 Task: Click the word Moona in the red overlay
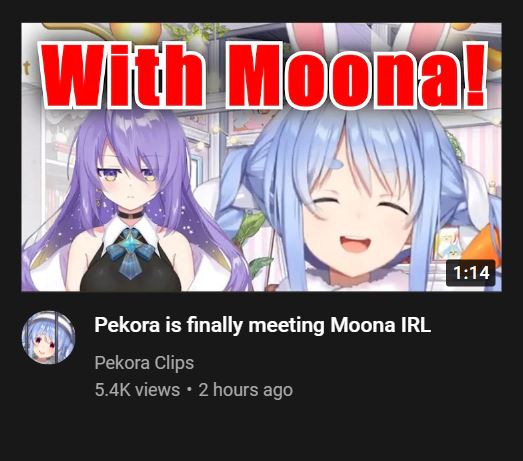point(342,75)
